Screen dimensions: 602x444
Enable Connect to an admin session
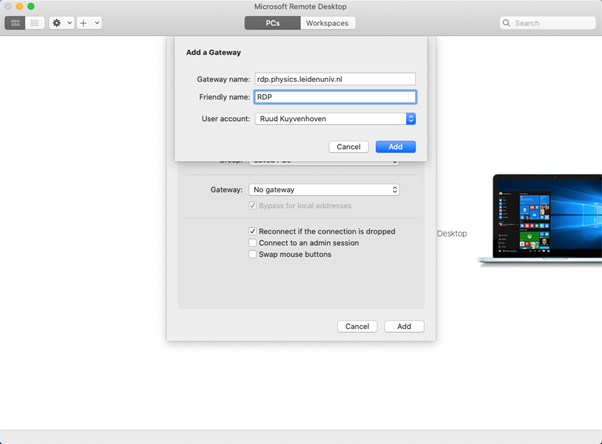(x=253, y=243)
